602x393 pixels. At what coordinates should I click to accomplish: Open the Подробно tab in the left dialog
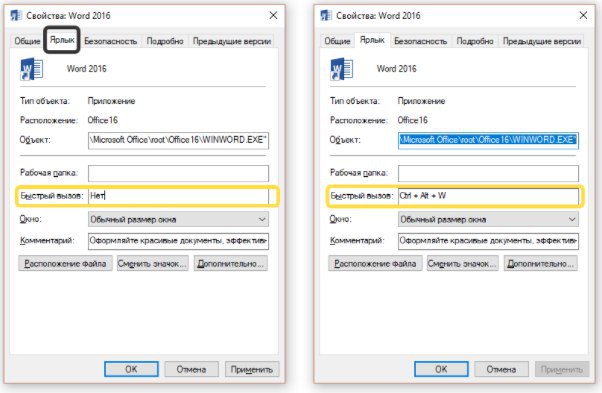165,41
